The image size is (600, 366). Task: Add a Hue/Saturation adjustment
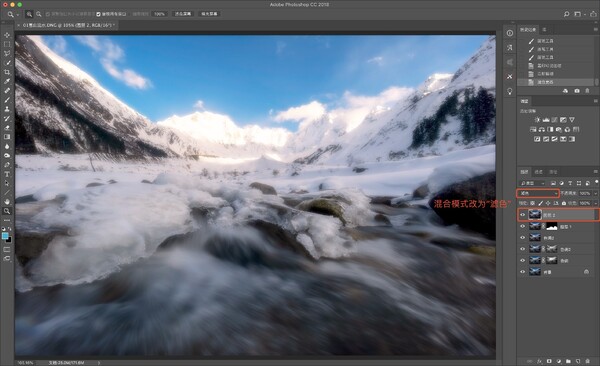click(x=533, y=129)
